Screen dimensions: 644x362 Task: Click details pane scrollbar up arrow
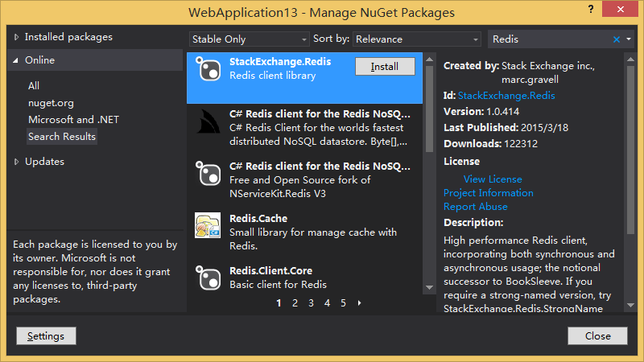[631, 60]
